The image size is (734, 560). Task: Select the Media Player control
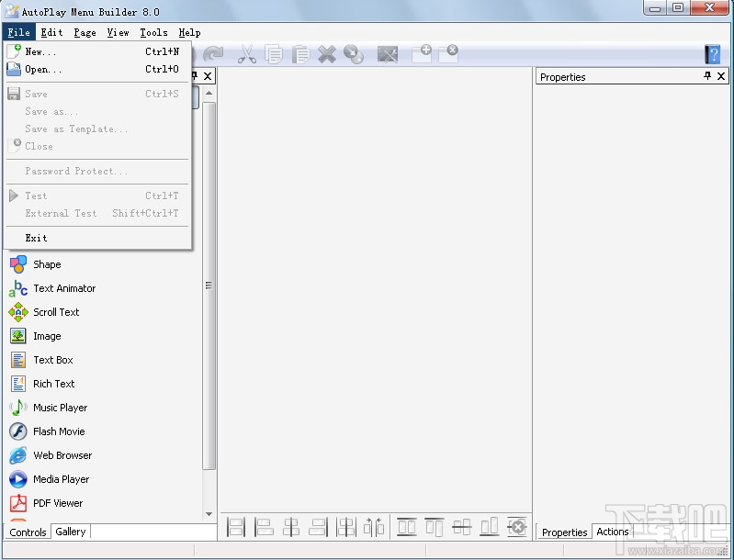[x=50, y=479]
